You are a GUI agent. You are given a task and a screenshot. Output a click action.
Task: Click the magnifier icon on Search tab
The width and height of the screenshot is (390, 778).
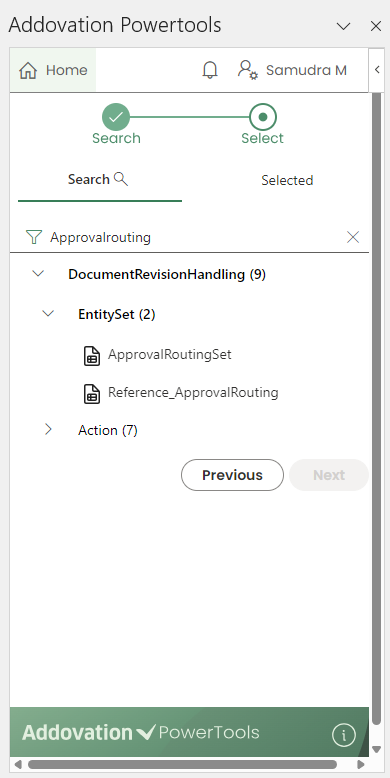point(121,179)
